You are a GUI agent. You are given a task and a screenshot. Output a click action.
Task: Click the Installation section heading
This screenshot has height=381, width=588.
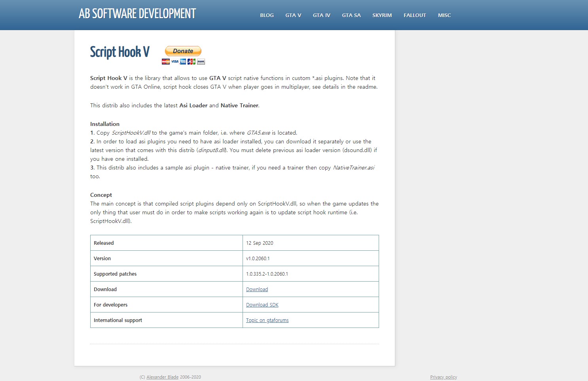pos(105,124)
